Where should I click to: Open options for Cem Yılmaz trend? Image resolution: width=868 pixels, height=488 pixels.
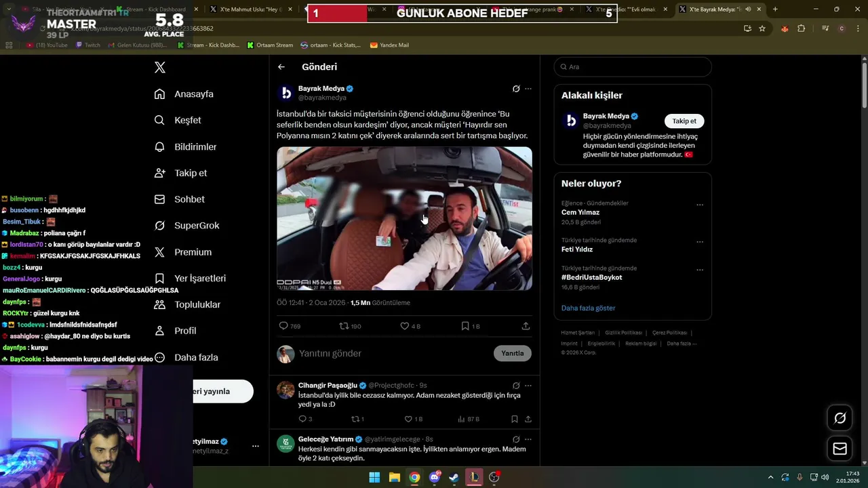[700, 205]
